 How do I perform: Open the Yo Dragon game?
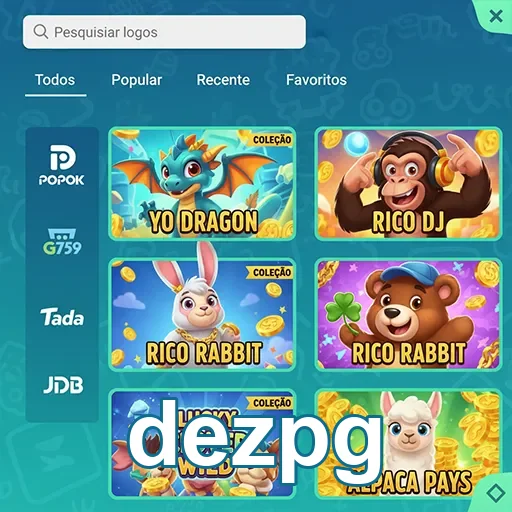click(202, 183)
